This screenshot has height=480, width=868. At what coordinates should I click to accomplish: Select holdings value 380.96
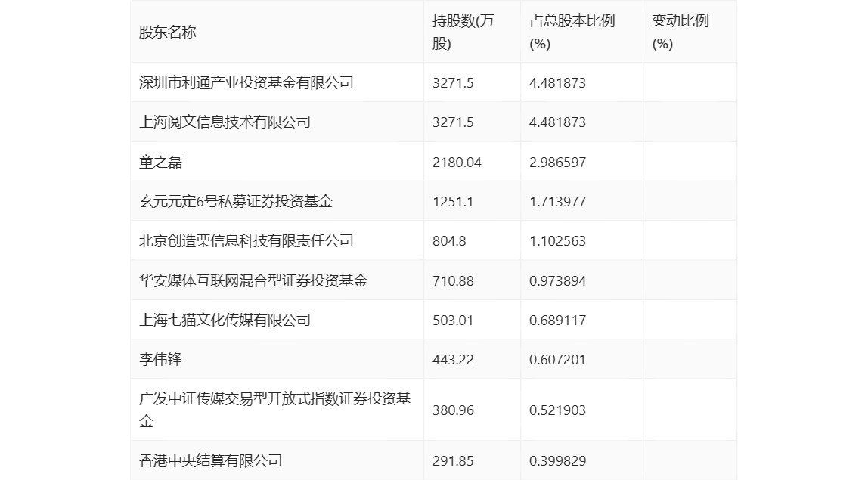[453, 410]
